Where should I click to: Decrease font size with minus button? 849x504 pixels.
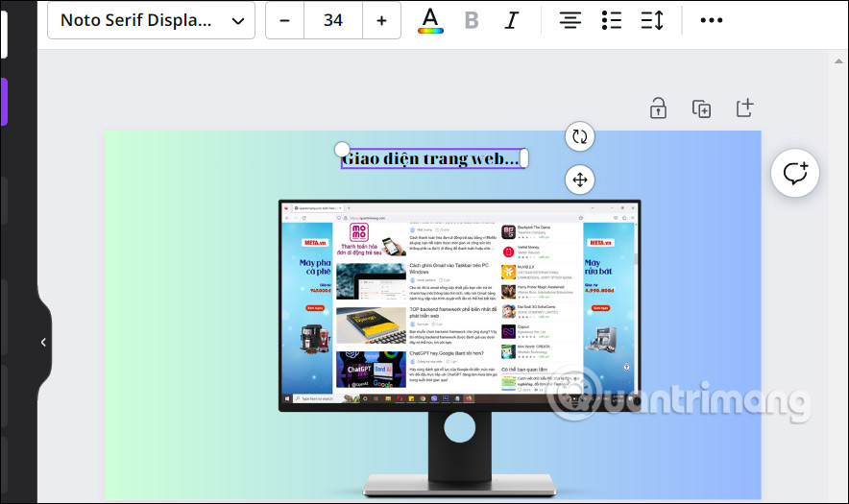(x=285, y=20)
